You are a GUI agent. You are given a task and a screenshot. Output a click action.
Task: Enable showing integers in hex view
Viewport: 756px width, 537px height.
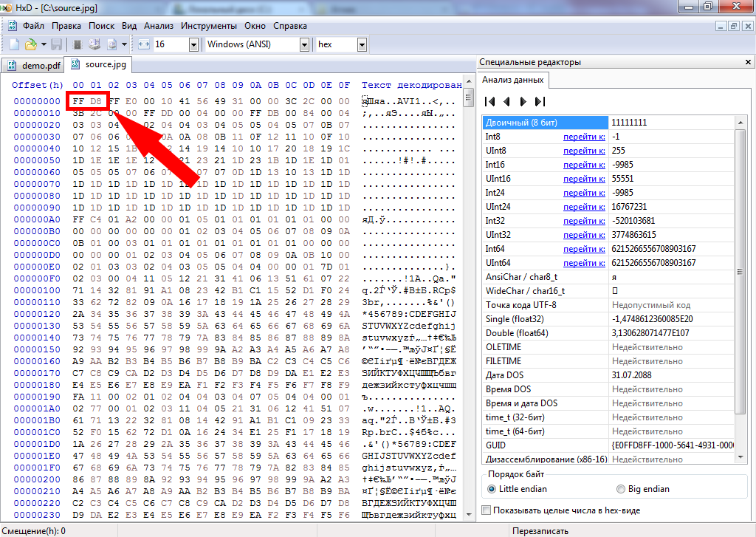coord(486,510)
